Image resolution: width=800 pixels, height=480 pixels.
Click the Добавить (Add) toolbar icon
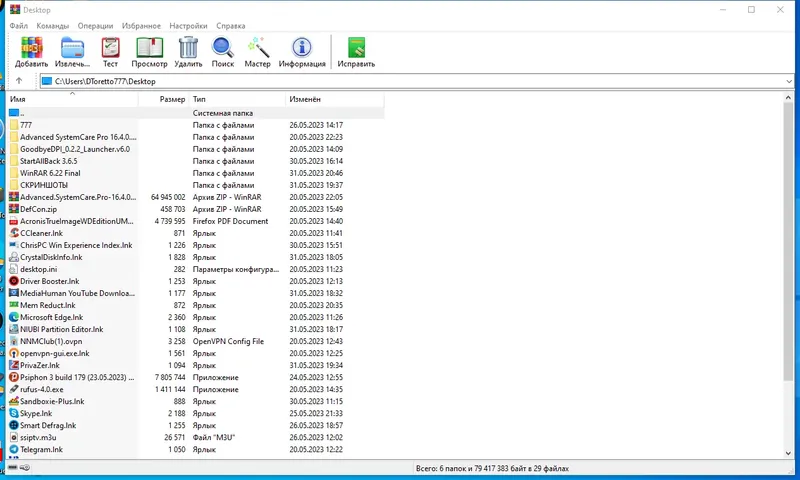[x=32, y=48]
